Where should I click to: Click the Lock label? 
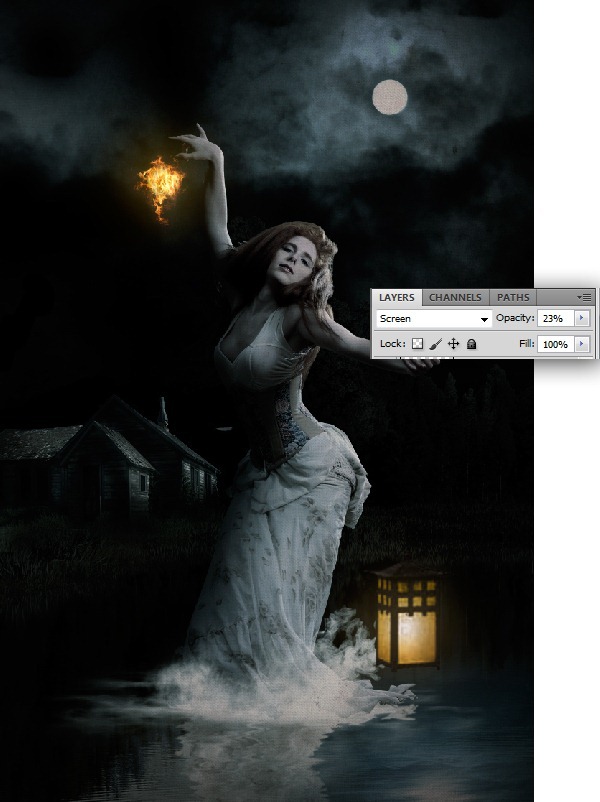[x=393, y=344]
